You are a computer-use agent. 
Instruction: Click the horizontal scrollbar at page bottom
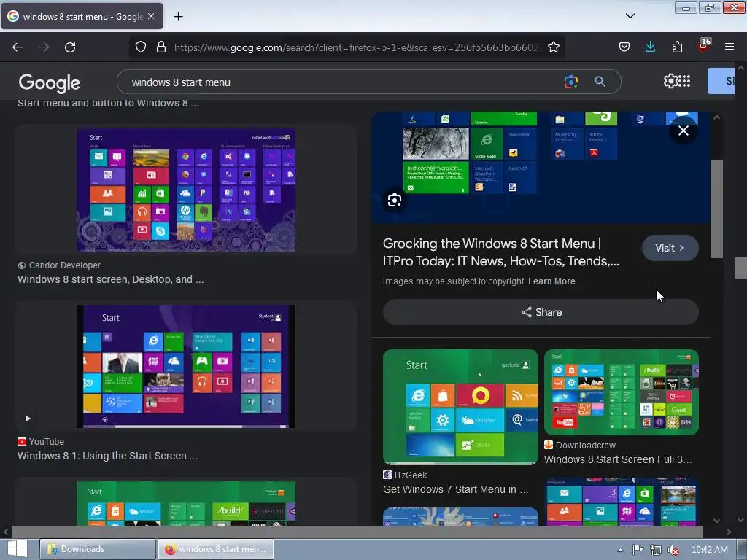point(357,532)
